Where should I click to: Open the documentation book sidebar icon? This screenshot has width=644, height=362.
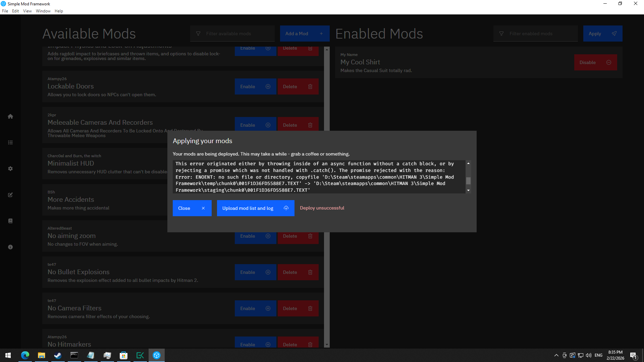point(10,221)
